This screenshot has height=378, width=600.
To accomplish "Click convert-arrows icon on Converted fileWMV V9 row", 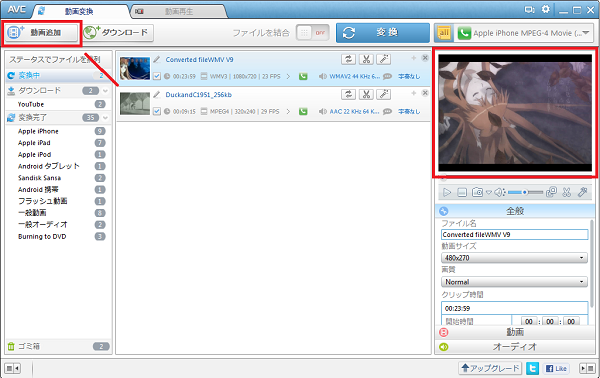I will pos(348,59).
